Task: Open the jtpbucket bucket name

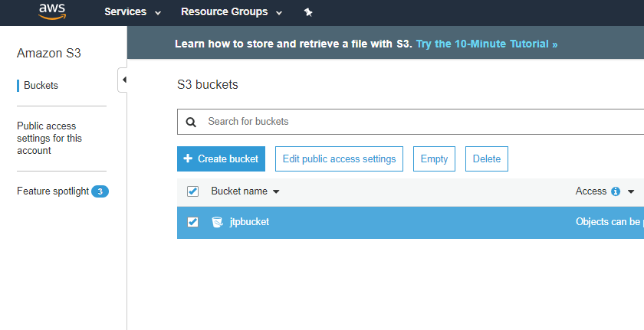Action: click(249, 222)
